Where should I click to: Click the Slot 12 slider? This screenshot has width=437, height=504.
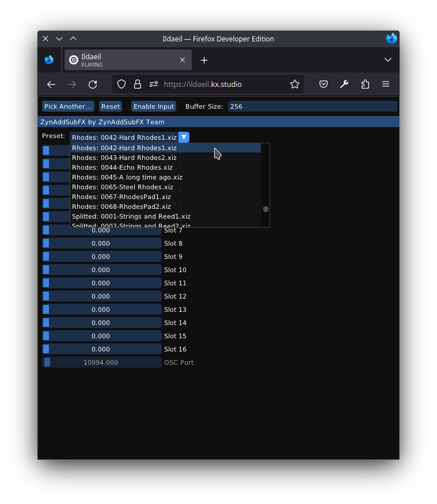(x=101, y=296)
